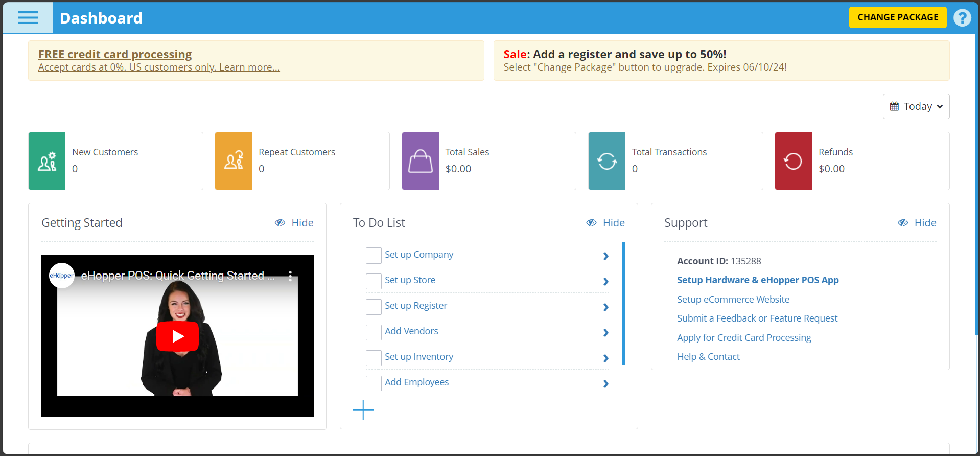Expand the Set up Register chevron arrow

pyautogui.click(x=606, y=307)
